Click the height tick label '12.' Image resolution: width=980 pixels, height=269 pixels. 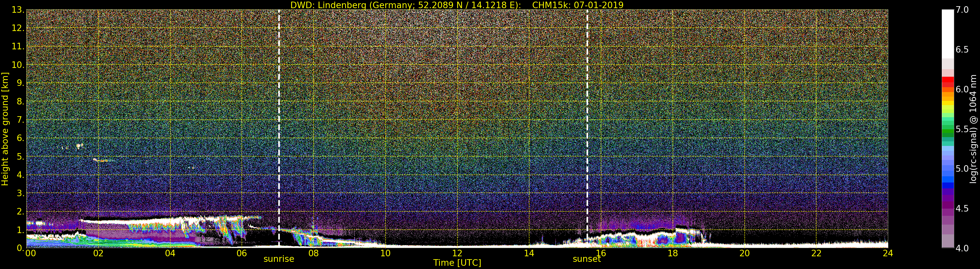(x=18, y=28)
